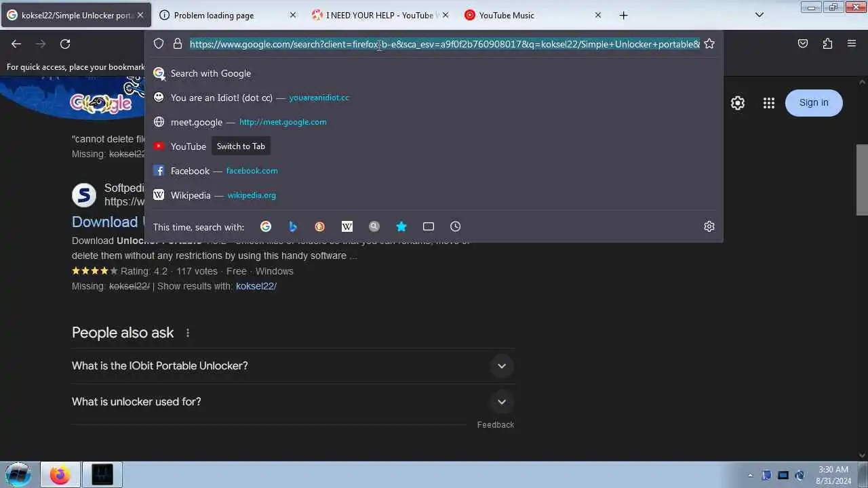Close the Problem loading page tab
Viewport: 868px width, 488px height.
point(293,15)
